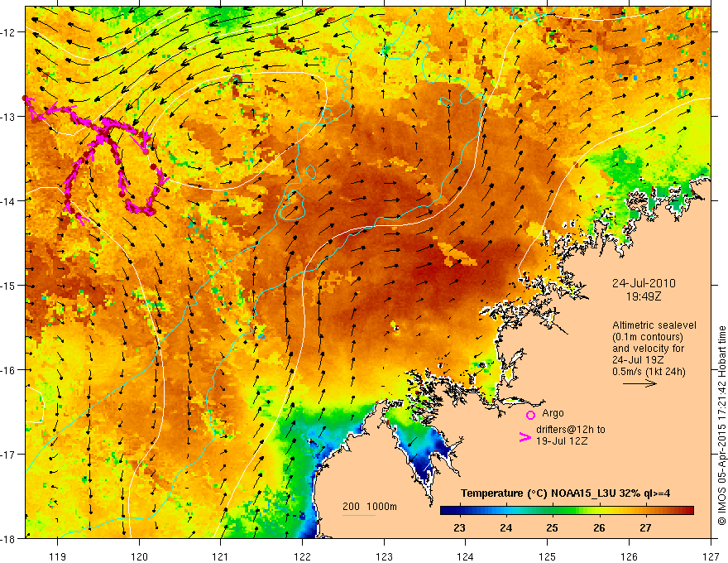Click the 'and velocity for' legend line
The image size is (728, 563).
tap(648, 349)
